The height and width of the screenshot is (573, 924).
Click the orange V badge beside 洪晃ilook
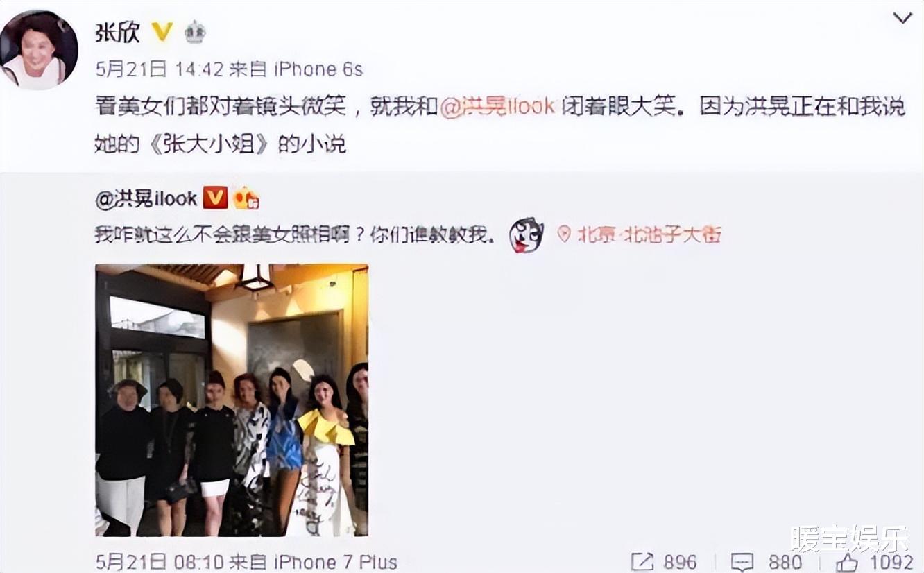(214, 198)
